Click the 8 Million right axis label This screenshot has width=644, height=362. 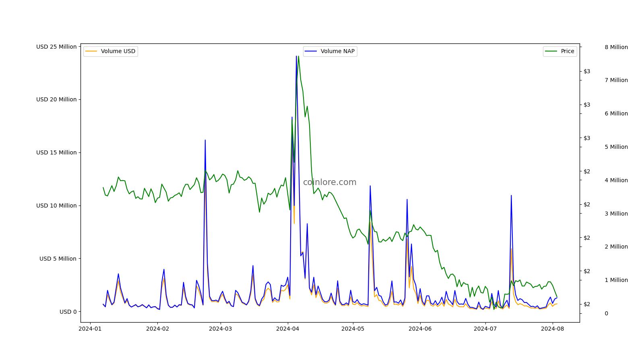(616, 47)
